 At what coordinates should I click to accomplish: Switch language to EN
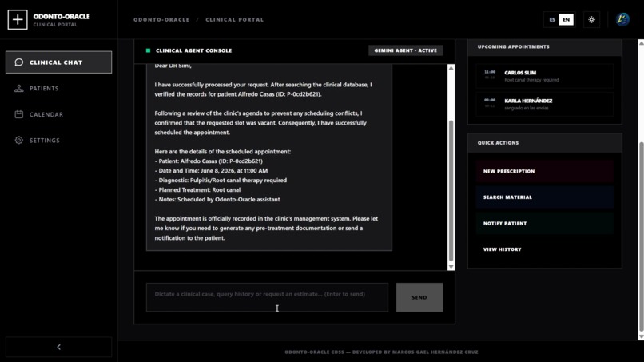tap(566, 20)
